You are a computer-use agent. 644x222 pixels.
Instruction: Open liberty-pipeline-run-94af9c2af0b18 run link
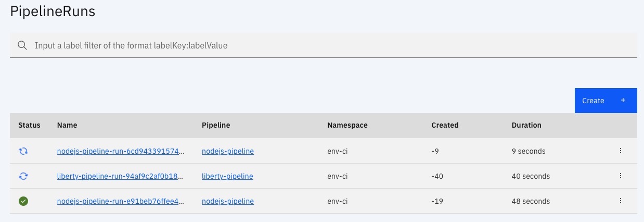[x=120, y=176]
